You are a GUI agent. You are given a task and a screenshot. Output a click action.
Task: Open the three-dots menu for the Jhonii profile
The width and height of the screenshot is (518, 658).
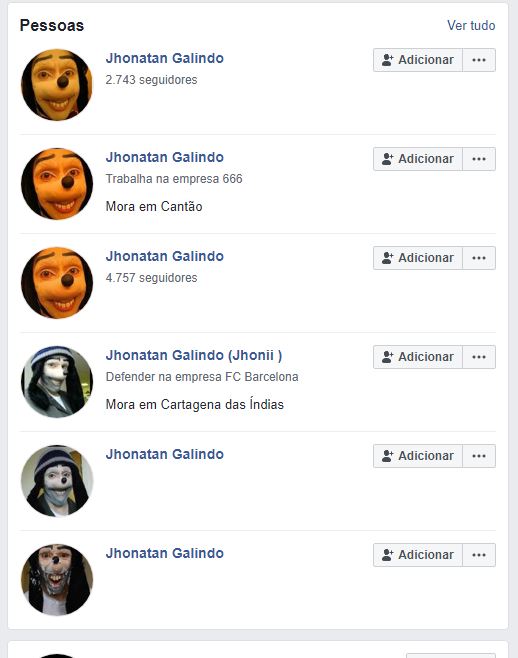point(479,357)
